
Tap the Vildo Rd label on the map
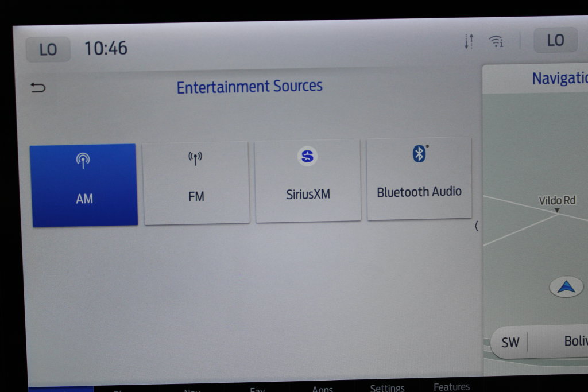557,200
